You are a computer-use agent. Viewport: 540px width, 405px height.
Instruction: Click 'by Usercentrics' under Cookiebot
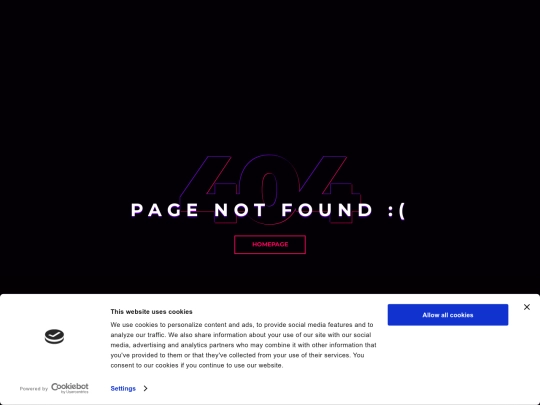tap(74, 392)
